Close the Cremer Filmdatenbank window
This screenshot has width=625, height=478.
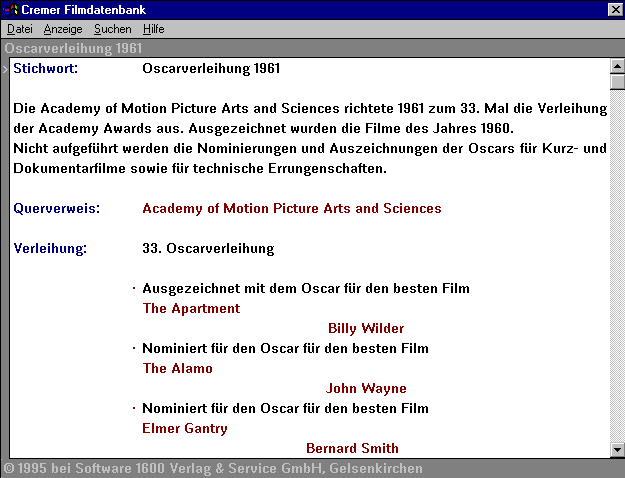(x=614, y=9)
